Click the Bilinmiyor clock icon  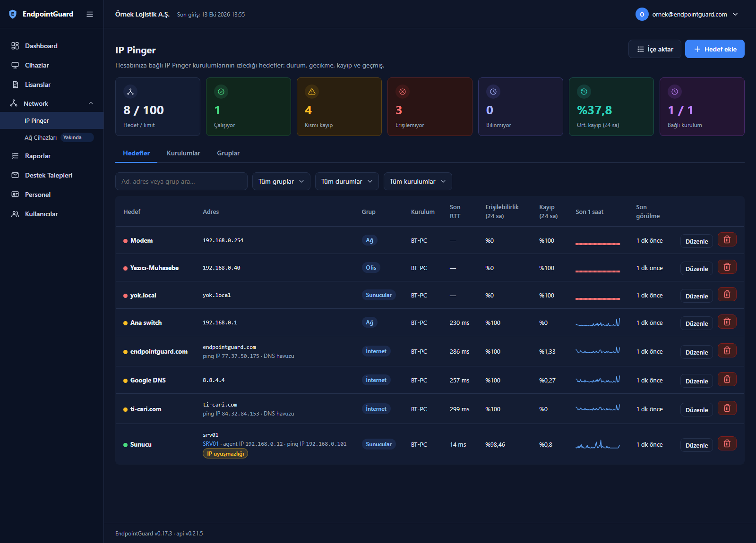point(493,92)
